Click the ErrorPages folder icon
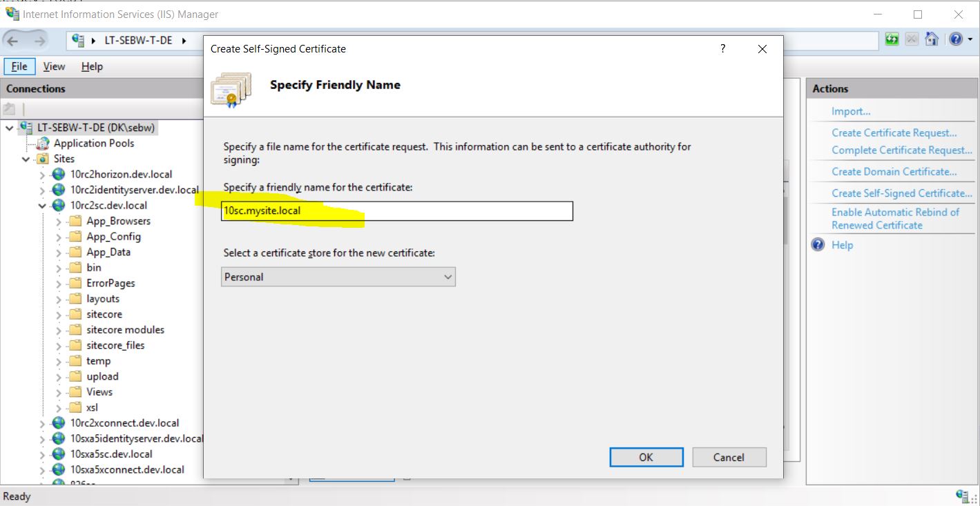 coord(75,283)
